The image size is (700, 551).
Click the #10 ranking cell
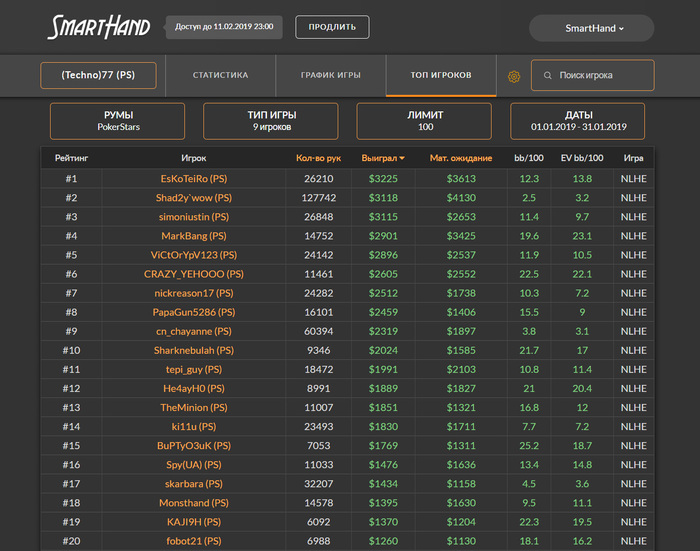pyautogui.click(x=71, y=351)
